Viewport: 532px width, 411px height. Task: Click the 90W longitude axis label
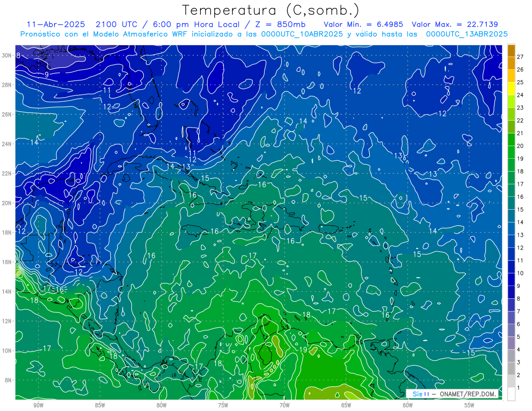(38, 405)
